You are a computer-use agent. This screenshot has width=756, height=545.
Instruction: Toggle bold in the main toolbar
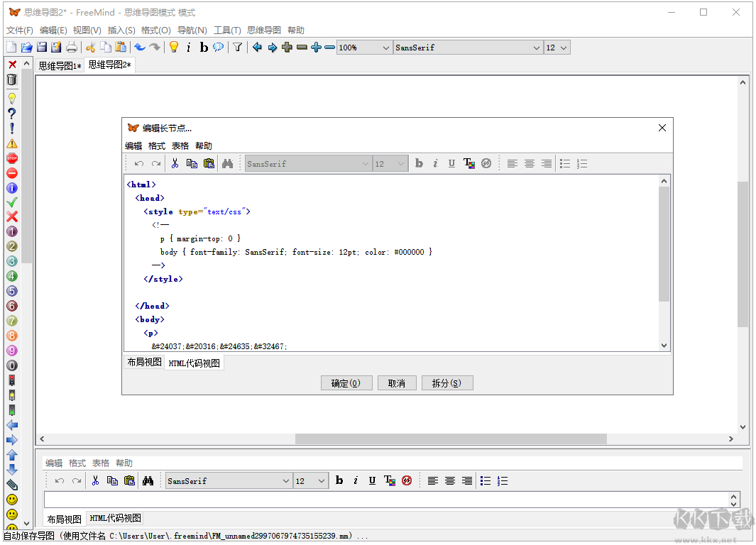[204, 48]
